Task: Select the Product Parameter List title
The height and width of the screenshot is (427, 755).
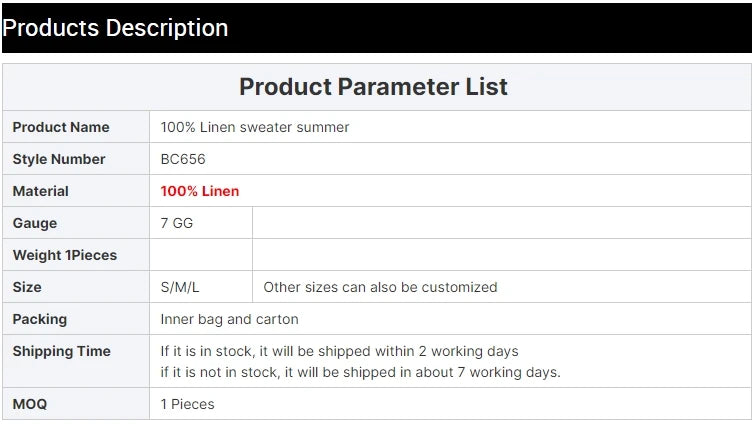Action: 373,87
